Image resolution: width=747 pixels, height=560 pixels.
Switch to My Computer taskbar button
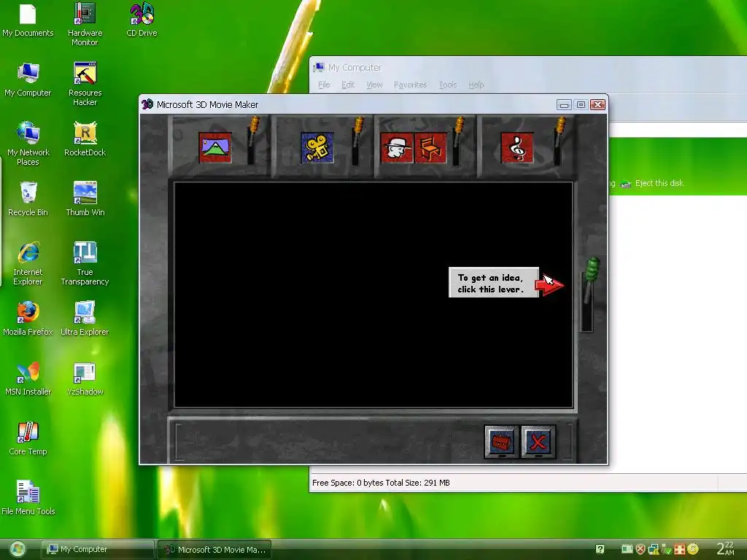98,550
